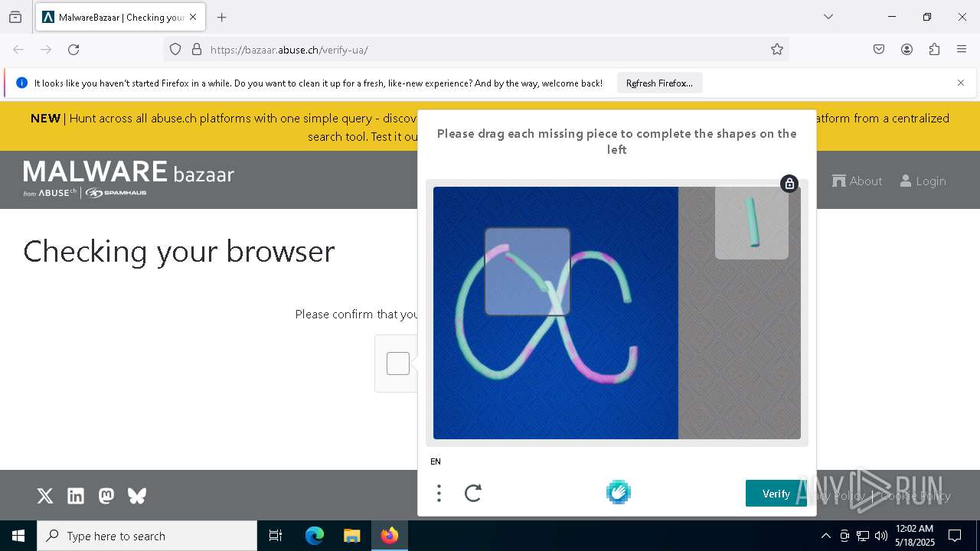980x551 pixels.
Task: Click the highlighted drop zone on shape
Action: click(528, 272)
